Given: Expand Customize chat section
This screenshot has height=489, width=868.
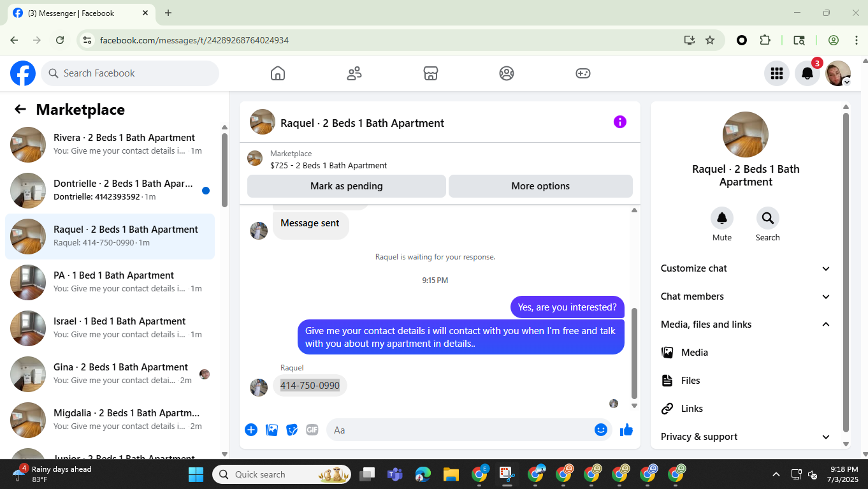Looking at the screenshot, I should point(745,268).
